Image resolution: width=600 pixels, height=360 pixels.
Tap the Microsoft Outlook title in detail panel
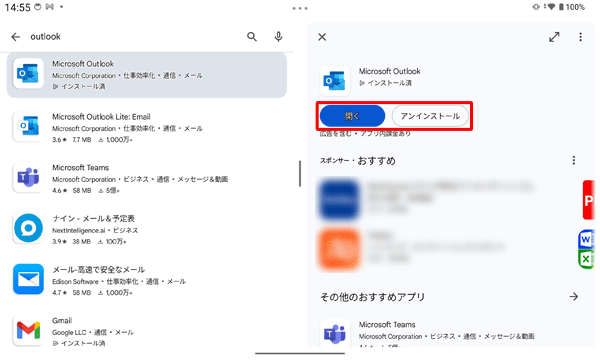coord(389,71)
